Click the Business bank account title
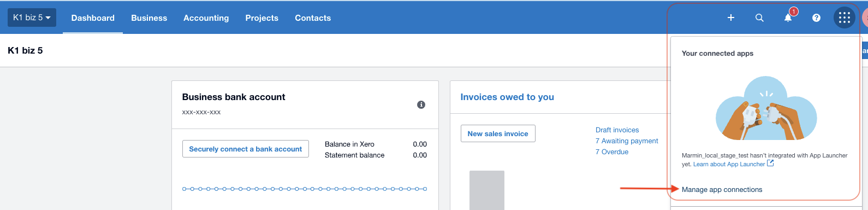The image size is (868, 210). pyautogui.click(x=234, y=97)
